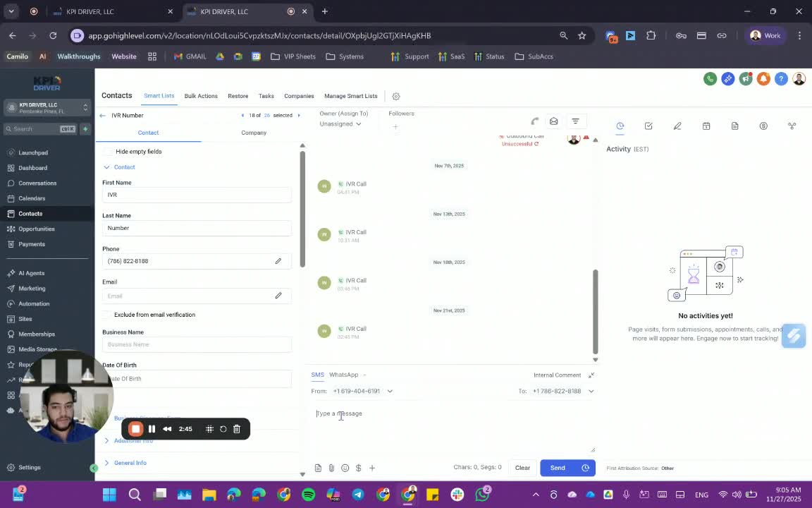Click the request payment dollar icon

pyautogui.click(x=358, y=468)
